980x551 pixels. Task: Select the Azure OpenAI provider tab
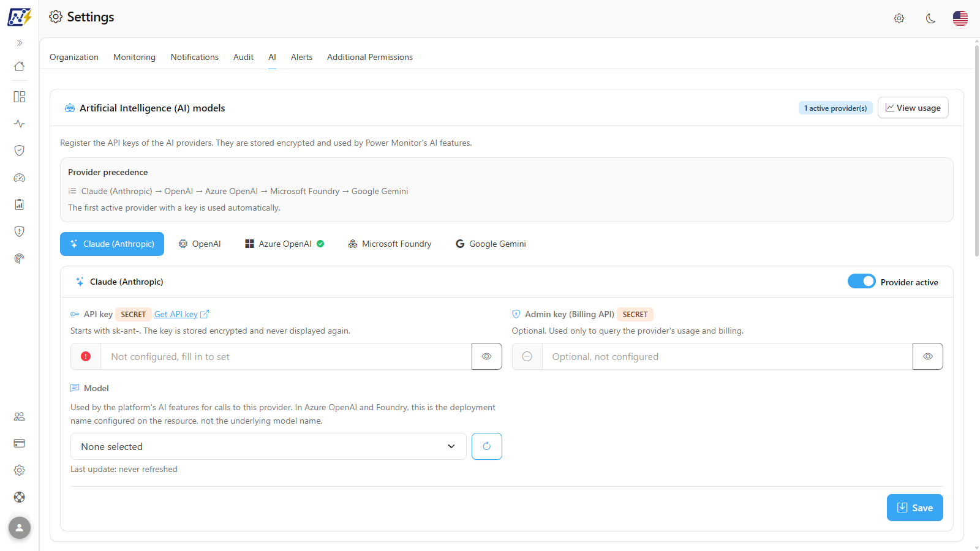285,244
